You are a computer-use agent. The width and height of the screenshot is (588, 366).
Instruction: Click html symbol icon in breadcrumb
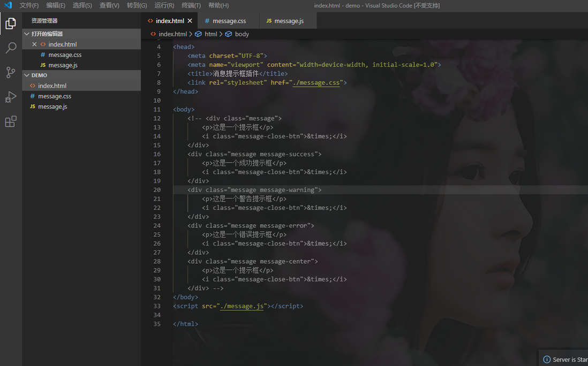tap(198, 34)
